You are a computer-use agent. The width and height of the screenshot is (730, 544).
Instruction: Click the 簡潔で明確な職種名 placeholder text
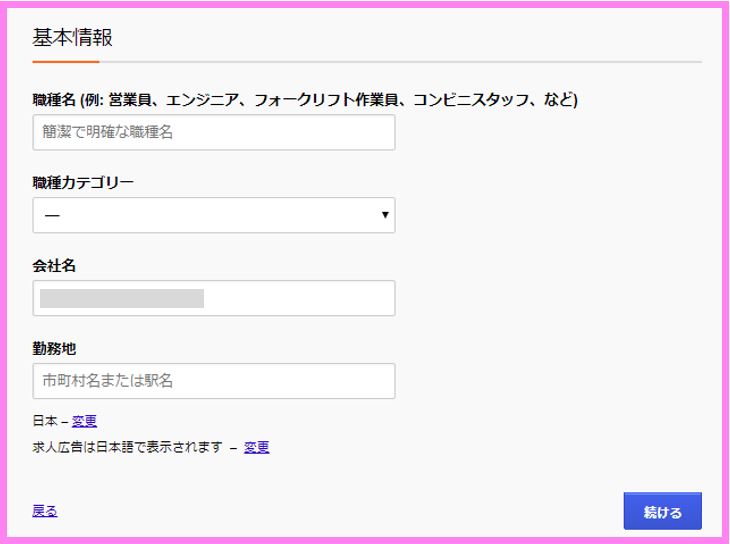108,132
